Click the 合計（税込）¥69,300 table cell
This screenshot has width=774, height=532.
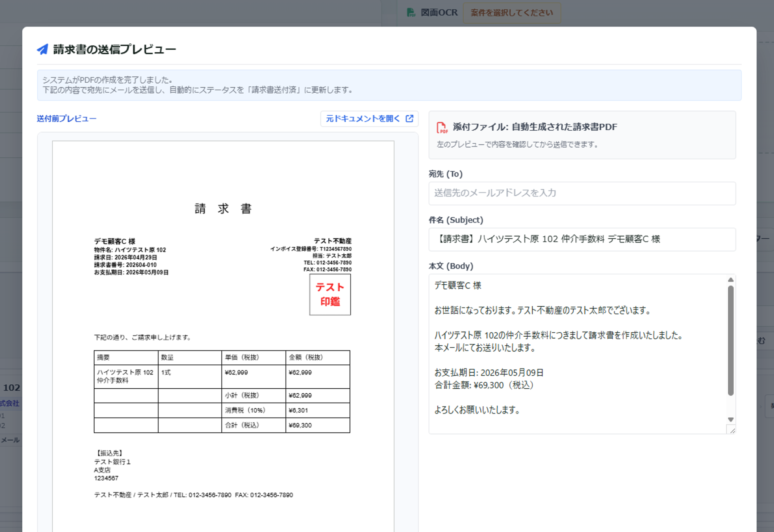click(318, 425)
